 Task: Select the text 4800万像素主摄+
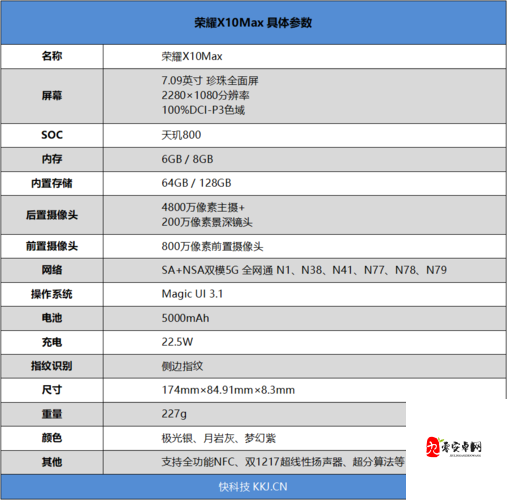coord(203,207)
